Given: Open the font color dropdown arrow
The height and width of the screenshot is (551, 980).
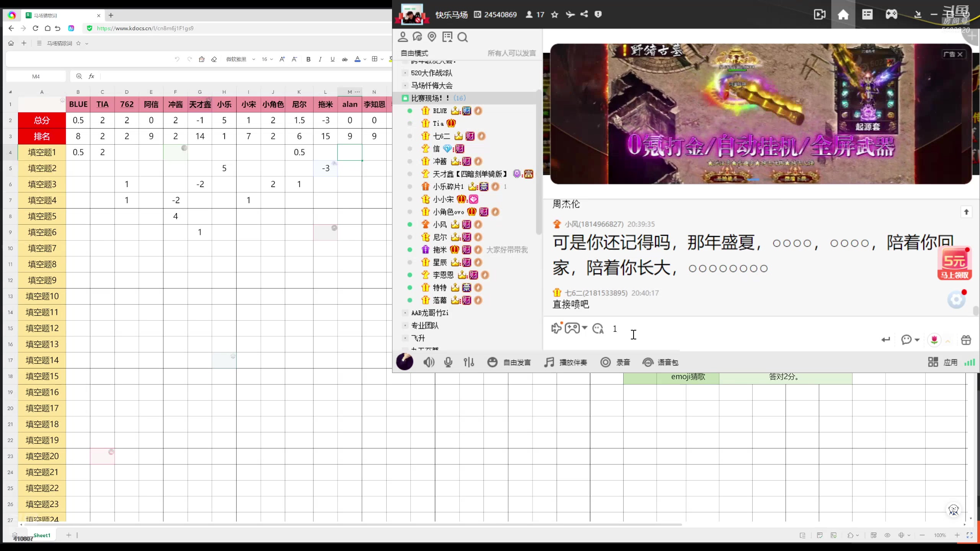Looking at the screenshot, I should pyautogui.click(x=365, y=59).
